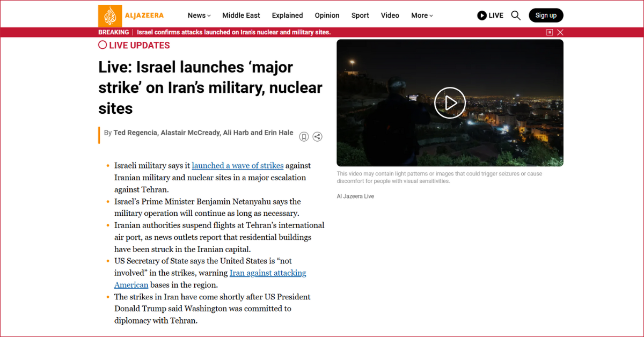
Task: Expand the News dropdown menu
Action: [x=199, y=16]
